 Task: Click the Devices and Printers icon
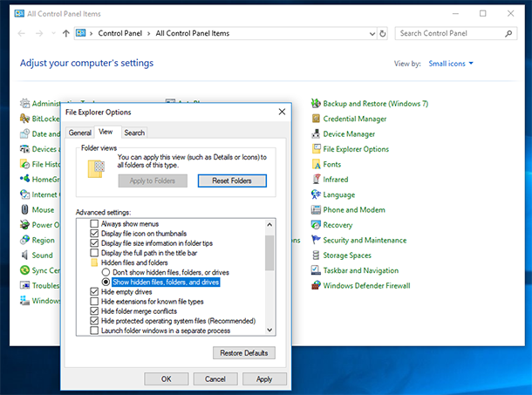24,148
